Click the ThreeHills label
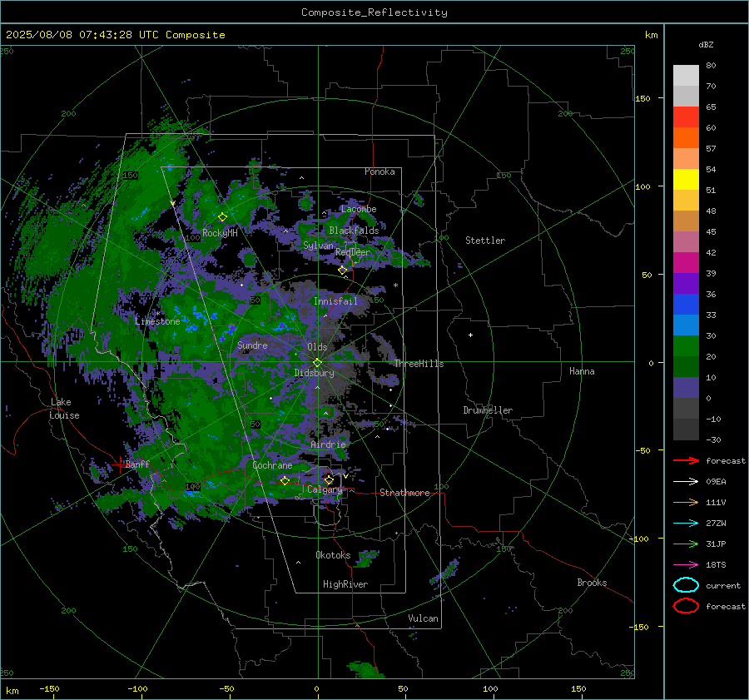749x700 pixels. point(419,364)
